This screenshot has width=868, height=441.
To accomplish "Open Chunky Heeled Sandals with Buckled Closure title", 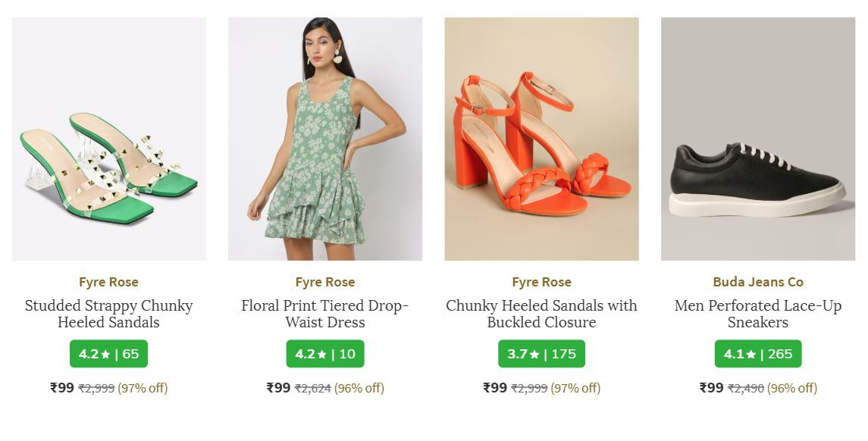I will [x=541, y=314].
